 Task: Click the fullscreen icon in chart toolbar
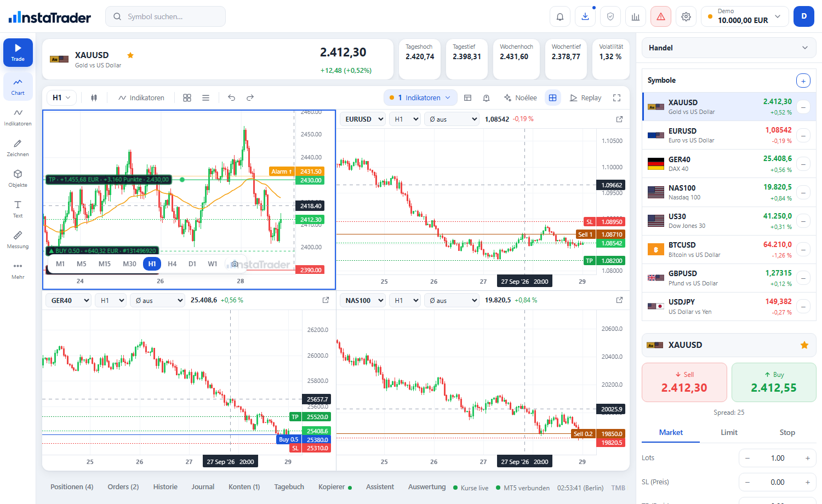[616, 98]
